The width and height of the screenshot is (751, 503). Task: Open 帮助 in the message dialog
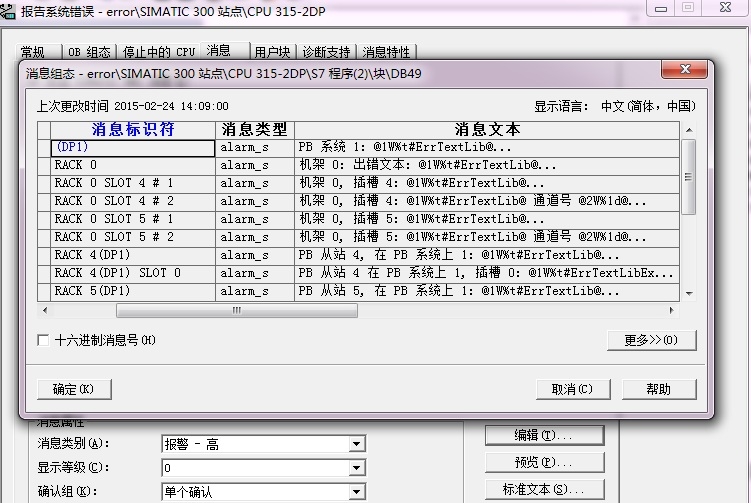659,389
